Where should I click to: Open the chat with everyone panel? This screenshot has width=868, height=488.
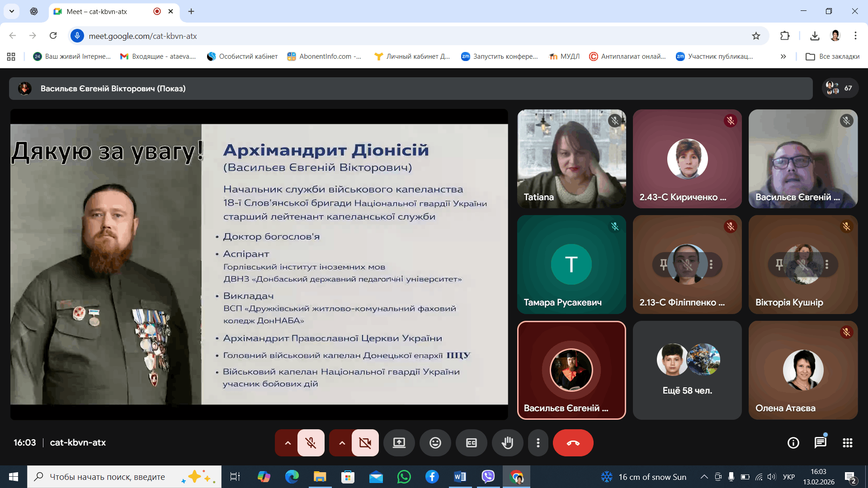pyautogui.click(x=820, y=443)
